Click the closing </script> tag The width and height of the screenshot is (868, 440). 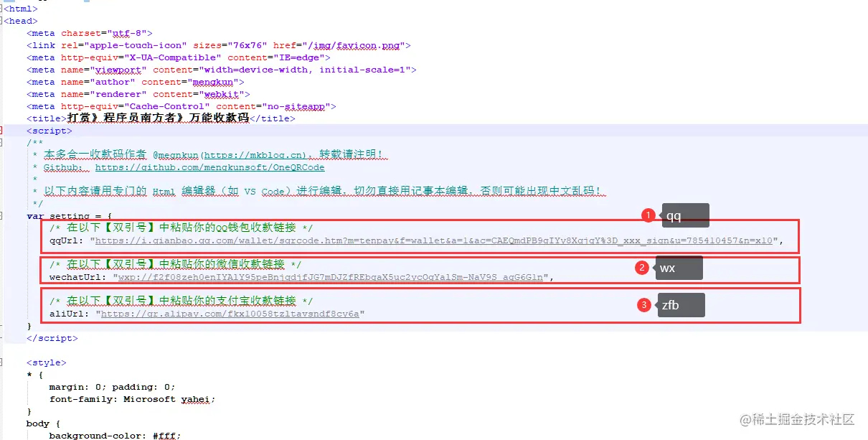(52, 338)
